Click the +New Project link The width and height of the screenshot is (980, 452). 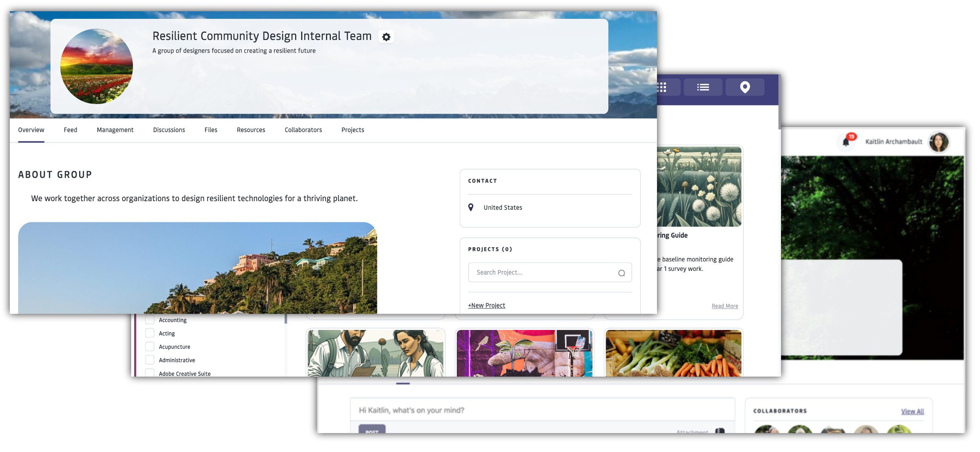click(486, 305)
